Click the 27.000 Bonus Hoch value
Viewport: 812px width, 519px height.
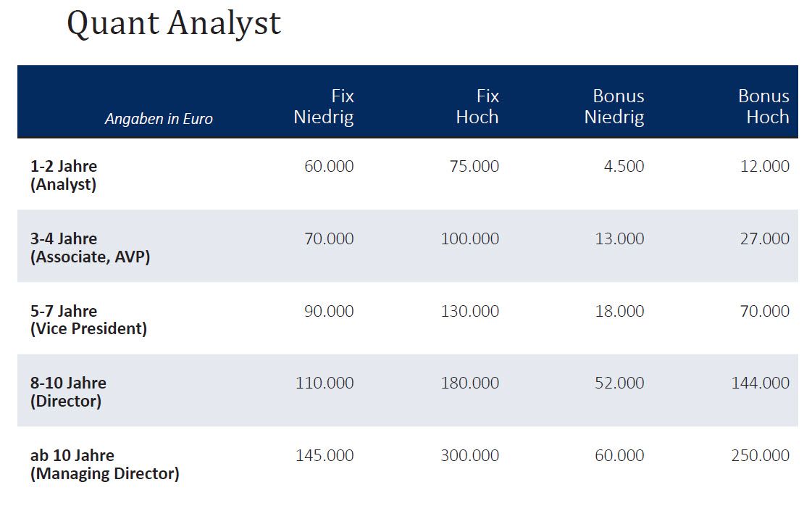click(x=765, y=239)
